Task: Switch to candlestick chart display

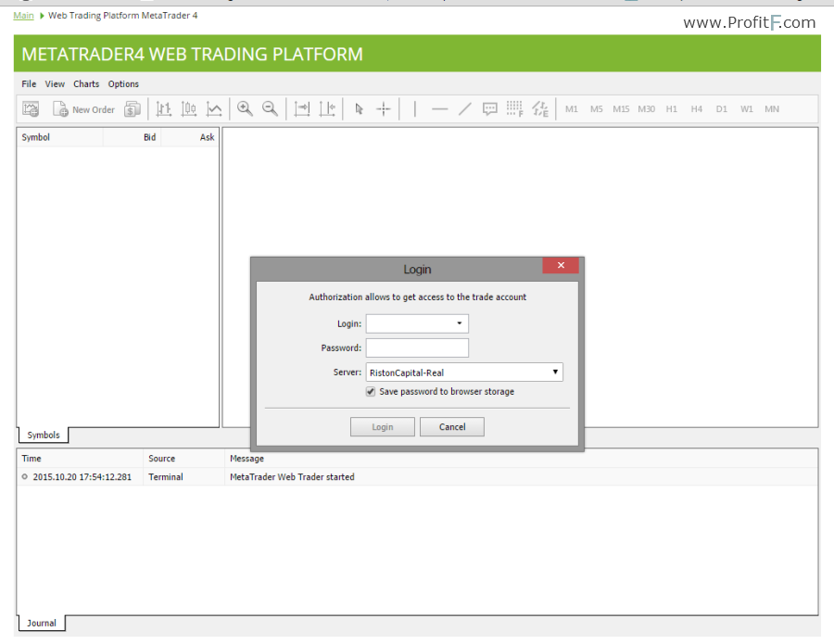Action: pyautogui.click(x=189, y=109)
